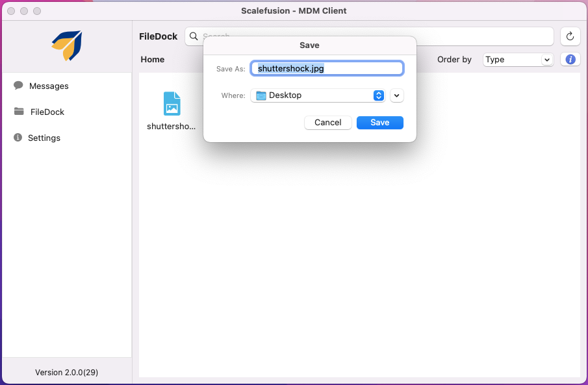This screenshot has width=588, height=385.
Task: Click the blue info button
Action: [x=570, y=59]
